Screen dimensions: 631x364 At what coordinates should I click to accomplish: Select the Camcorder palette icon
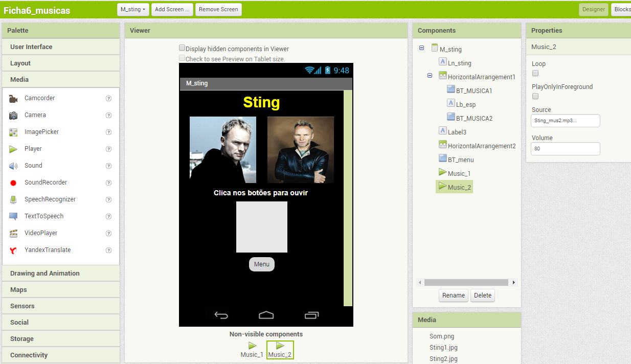point(14,98)
